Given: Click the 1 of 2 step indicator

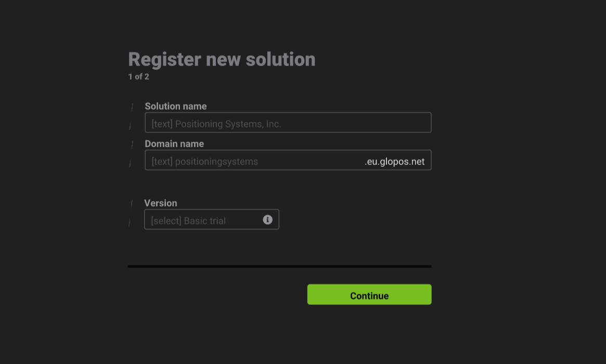Looking at the screenshot, I should click(x=138, y=76).
